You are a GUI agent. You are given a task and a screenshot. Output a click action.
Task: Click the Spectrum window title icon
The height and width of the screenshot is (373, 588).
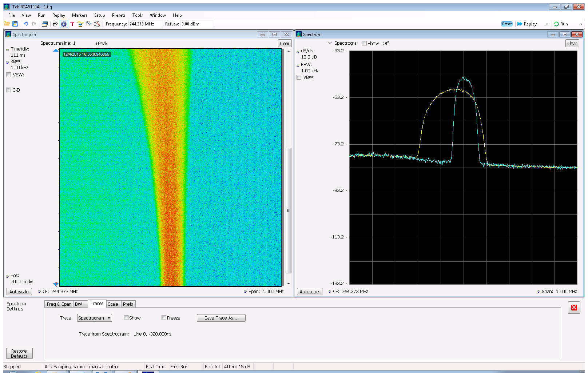(299, 35)
